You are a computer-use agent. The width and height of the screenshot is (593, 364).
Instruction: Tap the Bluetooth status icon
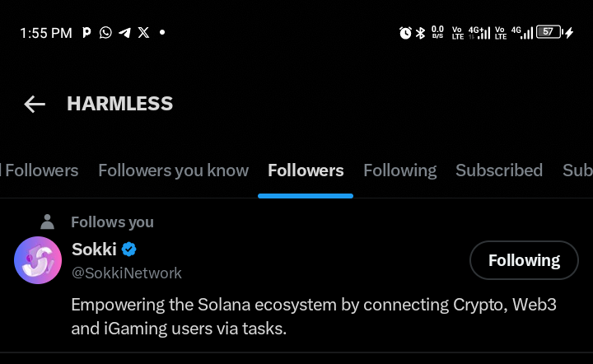click(420, 33)
